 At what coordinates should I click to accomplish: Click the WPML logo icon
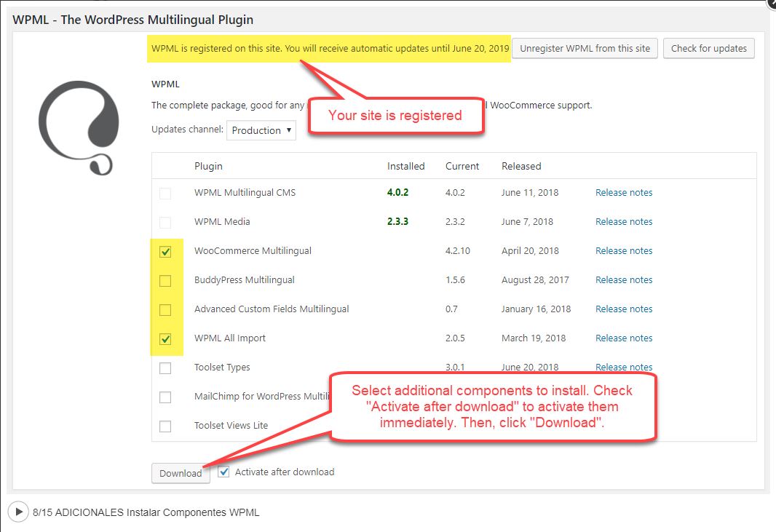coord(78,127)
